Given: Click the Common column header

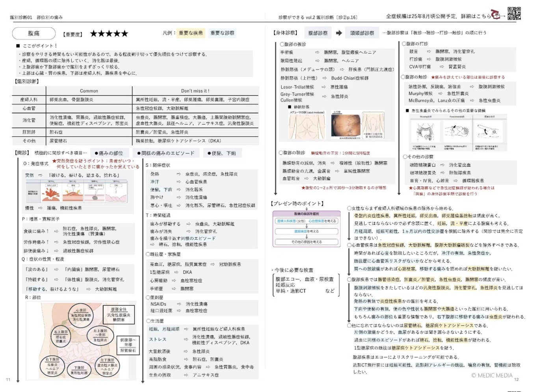Looking at the screenshot, I should (89, 91).
